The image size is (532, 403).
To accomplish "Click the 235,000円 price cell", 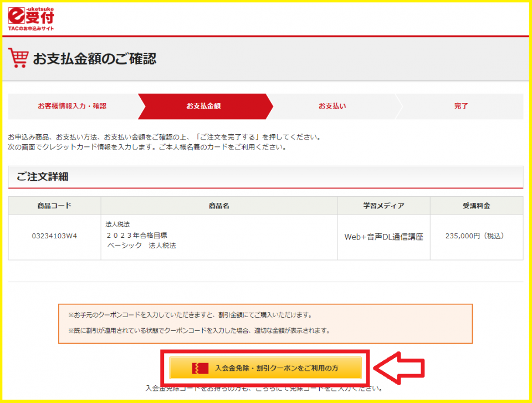I will [475, 236].
